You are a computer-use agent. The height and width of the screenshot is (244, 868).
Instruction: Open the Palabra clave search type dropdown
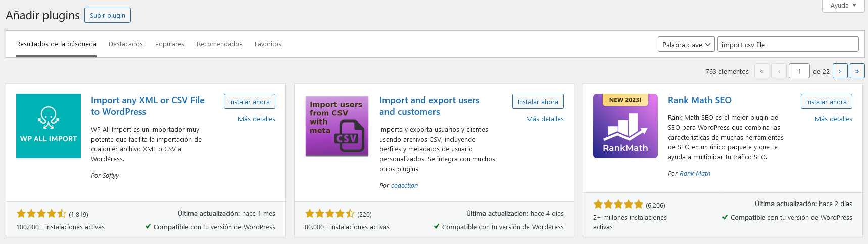pyautogui.click(x=686, y=45)
